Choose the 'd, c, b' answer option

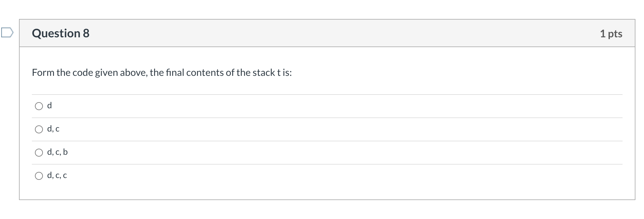(x=39, y=153)
